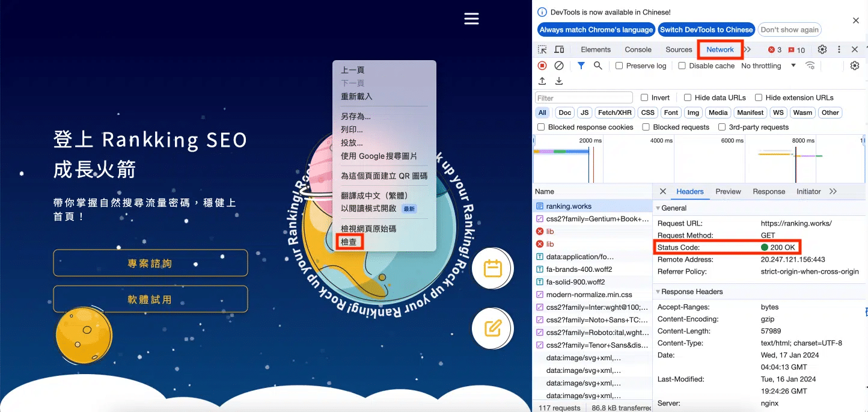The image size is (868, 412).
Task: Enable the Disable cache checkbox
Action: (682, 66)
